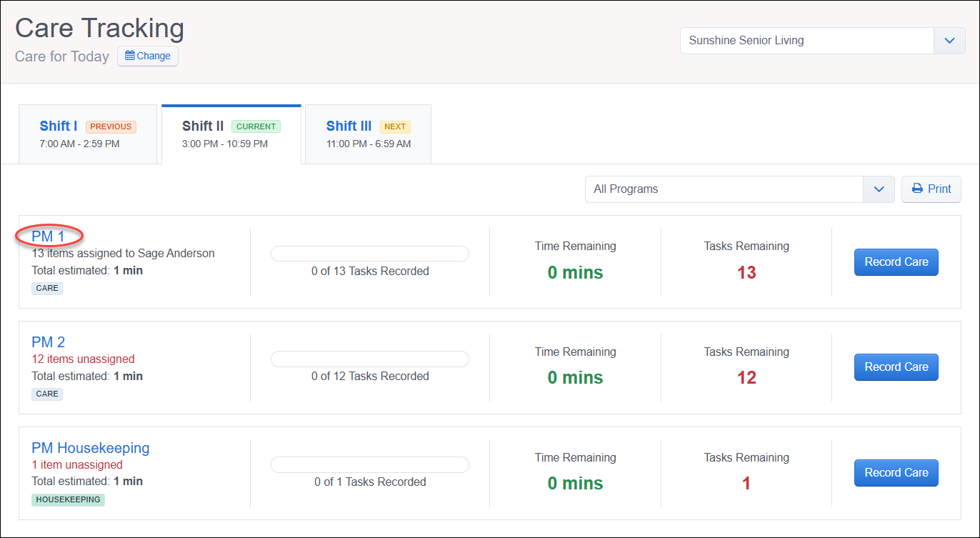Click the PREVIOUS badge on Shift I
The image size is (980, 538).
click(x=111, y=126)
